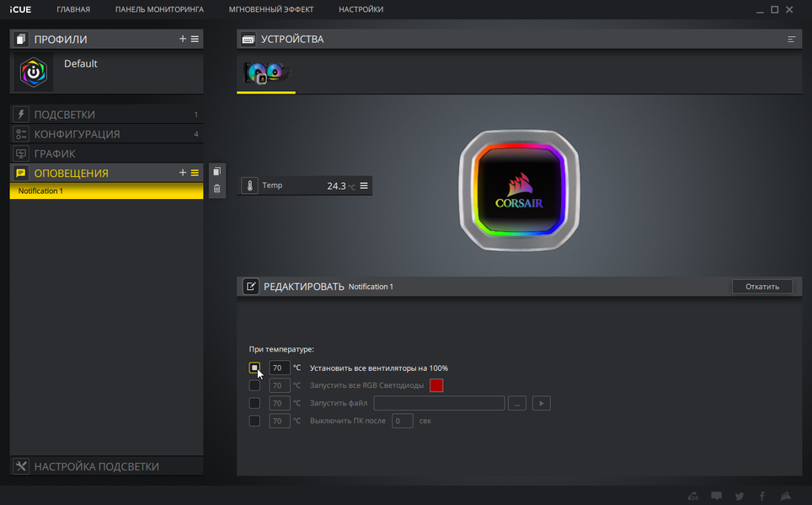The width and height of the screenshot is (812, 505).
Task: Open the forum chat bubble icon
Action: coord(716,496)
